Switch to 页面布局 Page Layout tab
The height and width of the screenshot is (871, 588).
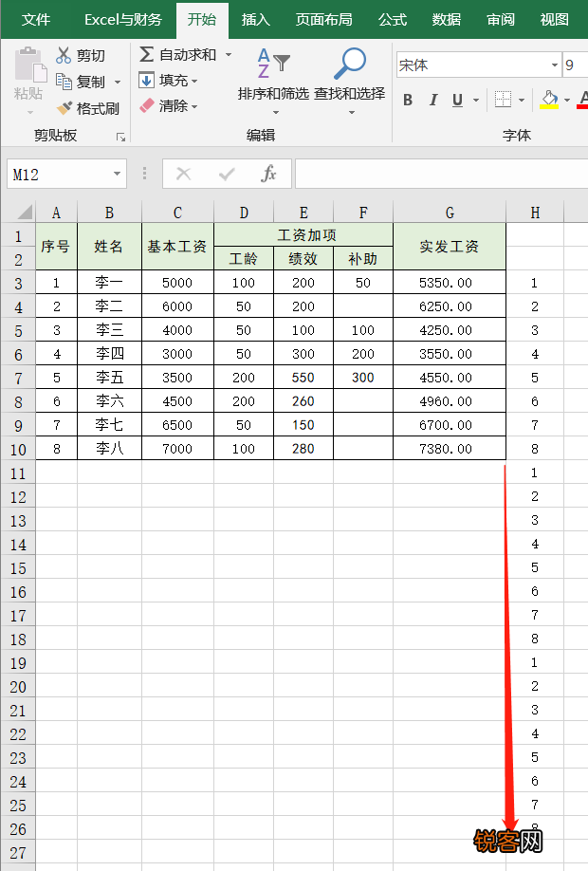coord(323,20)
